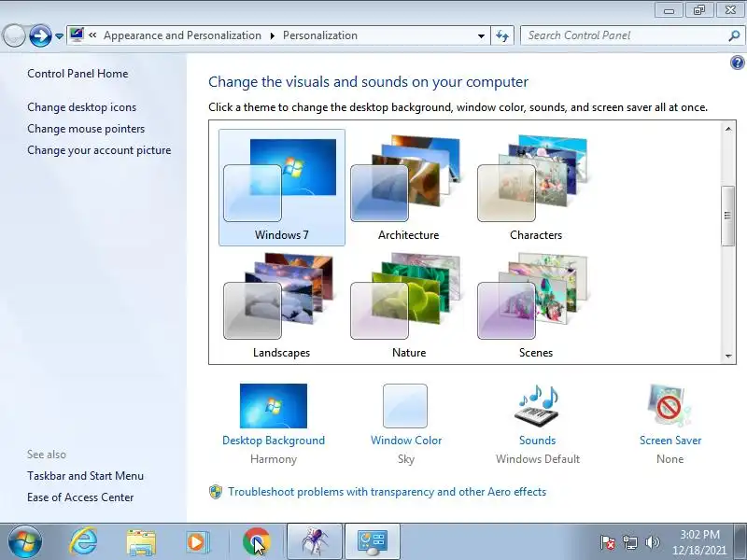Select the Windows 7 theme

pyautogui.click(x=282, y=188)
